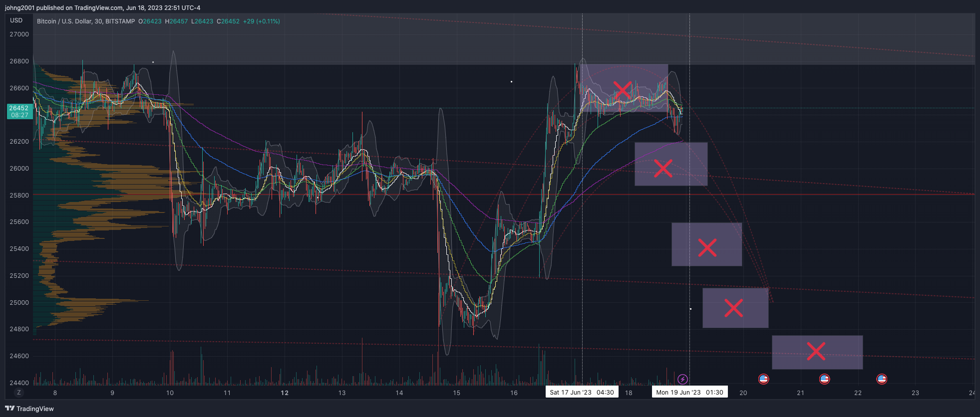
Task: Select the open value O26423
Action: (150, 21)
